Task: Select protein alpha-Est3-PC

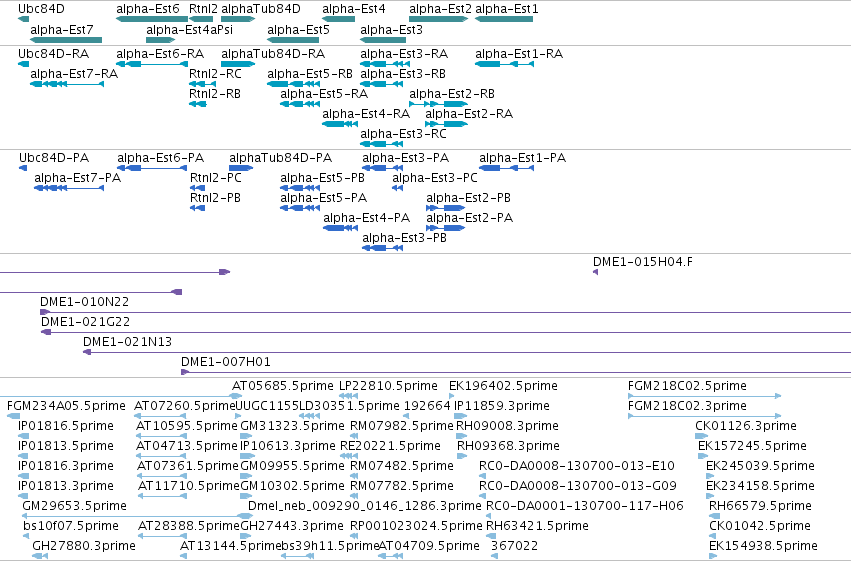Action: point(398,188)
